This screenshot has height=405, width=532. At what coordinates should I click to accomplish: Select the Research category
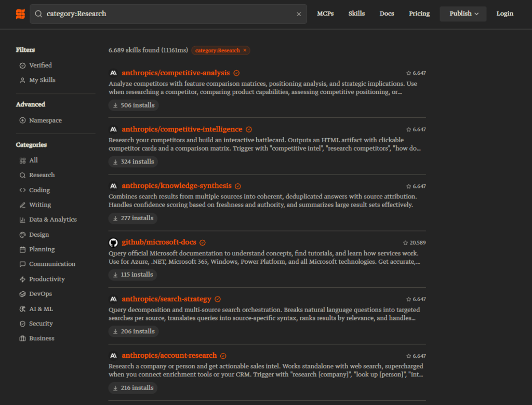(x=37, y=175)
